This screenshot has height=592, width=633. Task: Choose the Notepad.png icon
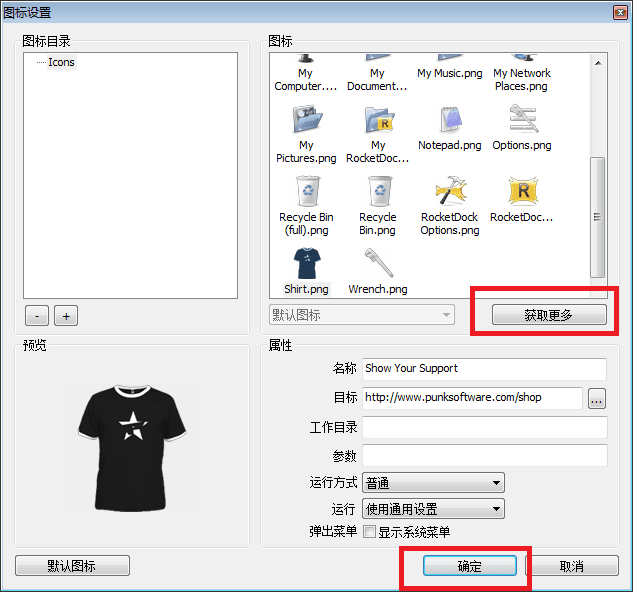tap(451, 119)
